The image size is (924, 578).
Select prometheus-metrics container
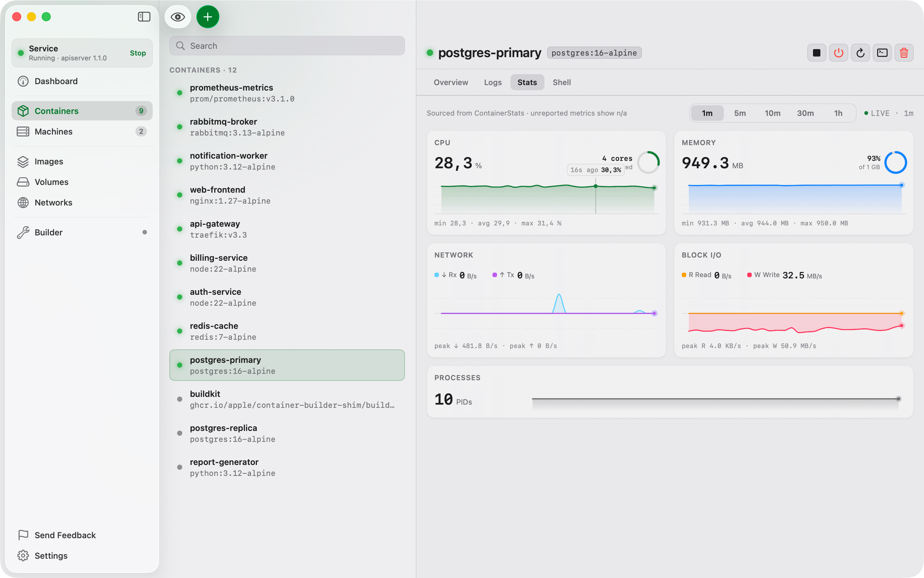(x=287, y=93)
